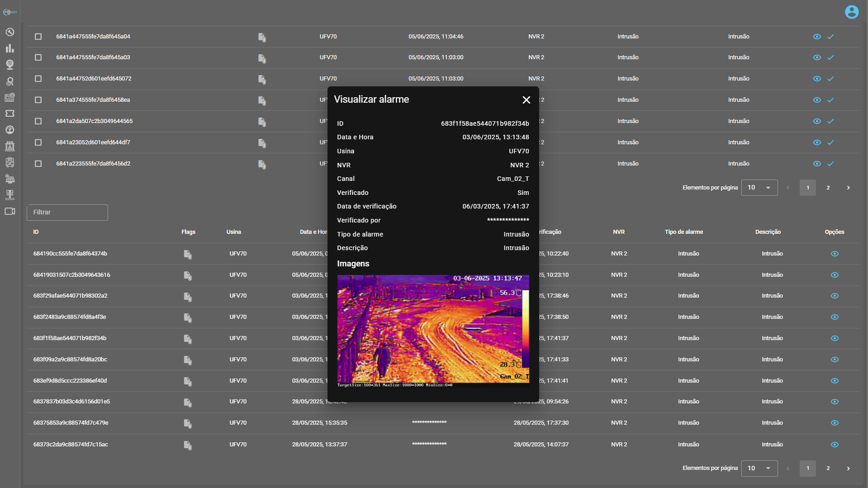Select the ID value 683f1f58ae544071b982f34b in dialog
The height and width of the screenshot is (488, 868).
484,123
